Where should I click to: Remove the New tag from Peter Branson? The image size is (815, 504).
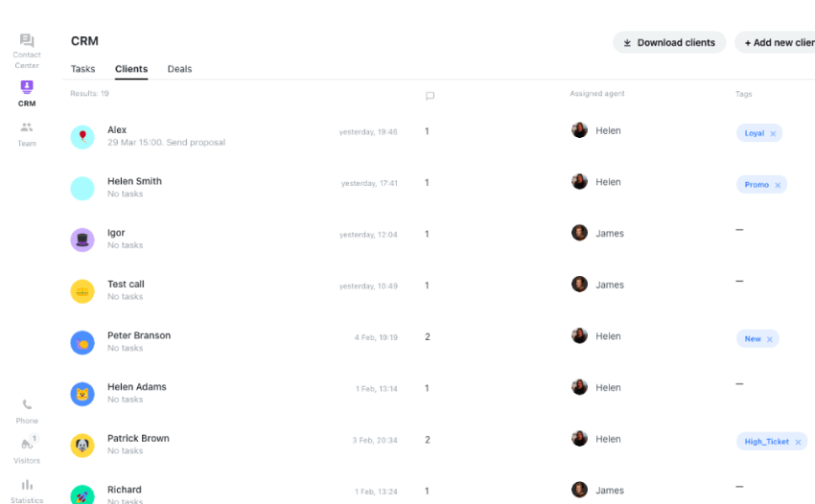pos(770,339)
